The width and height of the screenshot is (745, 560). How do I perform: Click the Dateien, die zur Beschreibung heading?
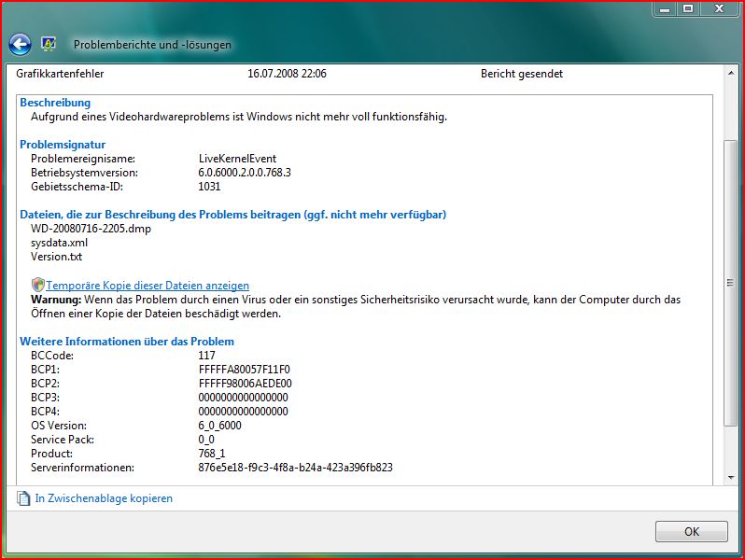[x=232, y=215]
